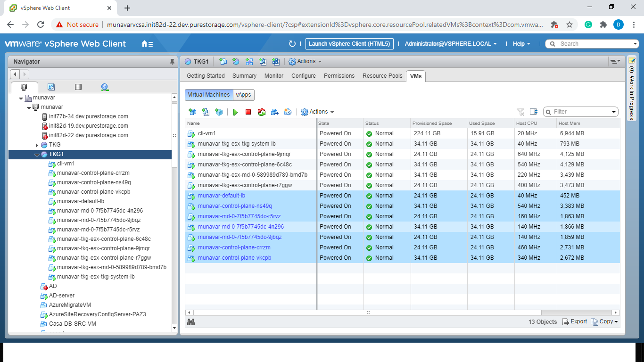This screenshot has height=362, width=644.
Task: Open the Configure tab
Action: [x=304, y=76]
